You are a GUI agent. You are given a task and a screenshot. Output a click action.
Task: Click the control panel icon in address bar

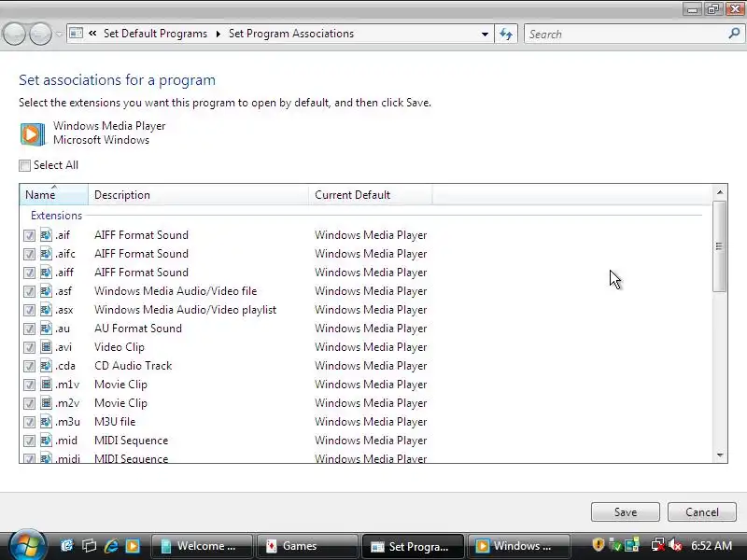click(x=77, y=34)
